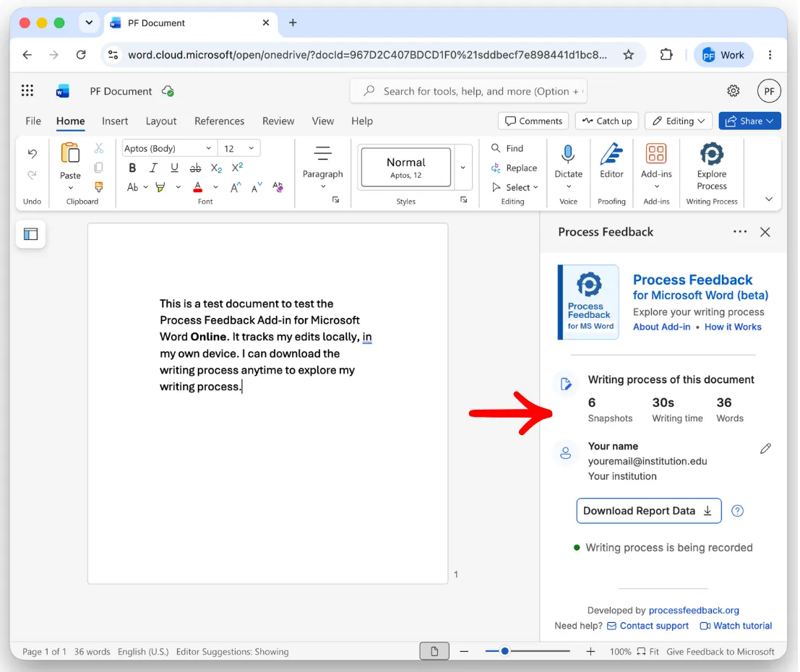800x672 pixels.
Task: Click Find in the Editing group
Action: point(507,148)
